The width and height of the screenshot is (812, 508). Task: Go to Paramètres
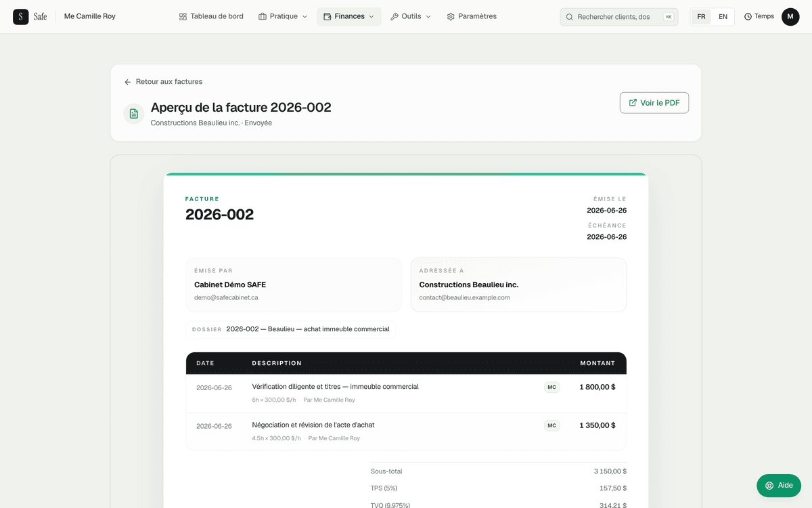click(472, 16)
